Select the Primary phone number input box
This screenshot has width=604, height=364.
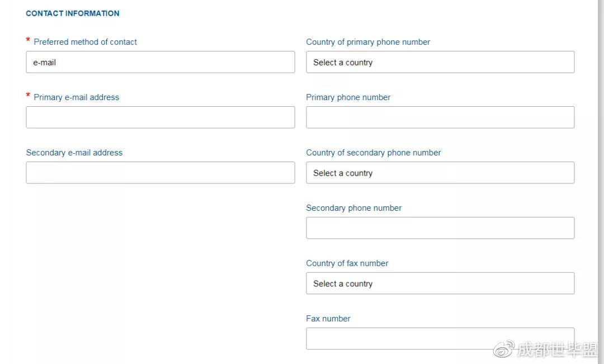(x=440, y=117)
